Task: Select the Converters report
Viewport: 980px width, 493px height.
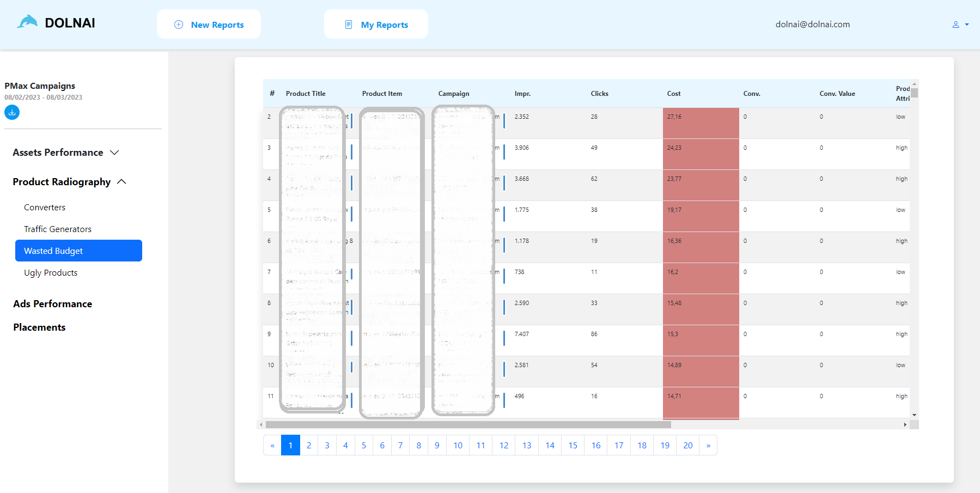Action: click(45, 207)
